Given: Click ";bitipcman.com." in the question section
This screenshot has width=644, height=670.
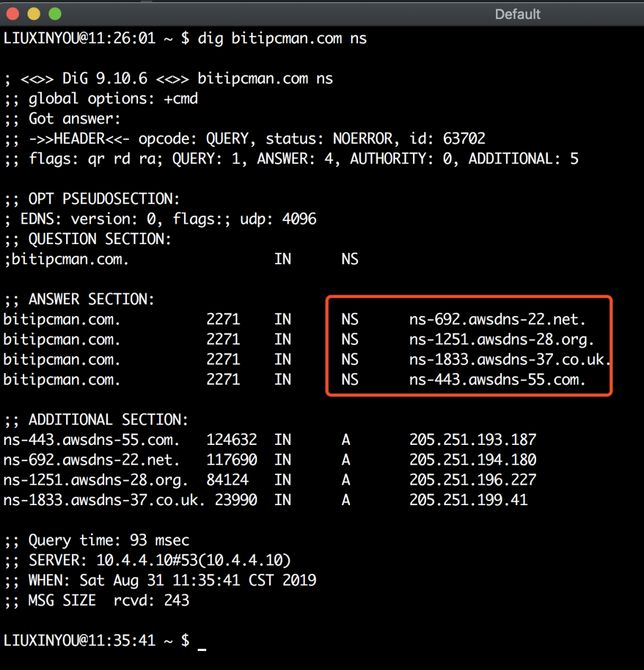Looking at the screenshot, I should pos(66,259).
